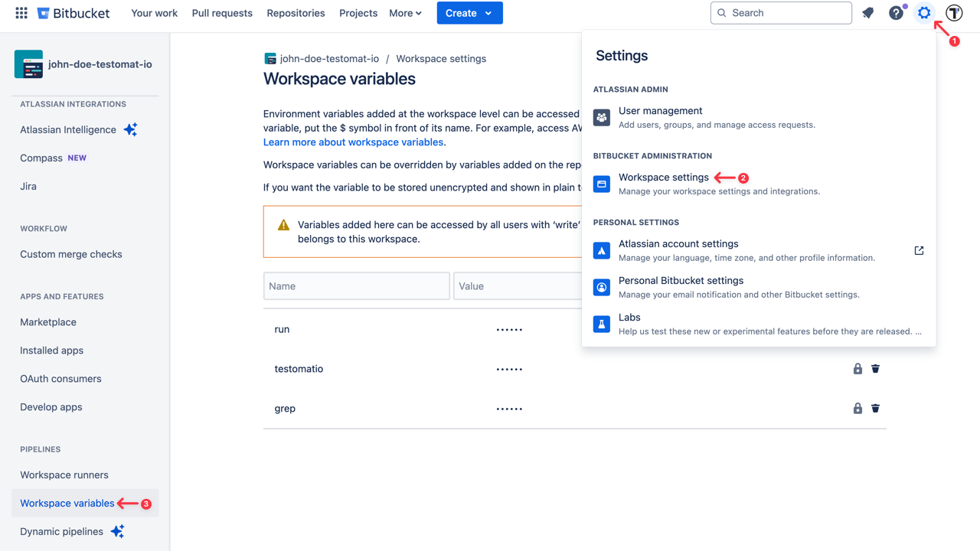The width and height of the screenshot is (980, 551).
Task: Click Learn more about workspace variables
Action: point(353,142)
